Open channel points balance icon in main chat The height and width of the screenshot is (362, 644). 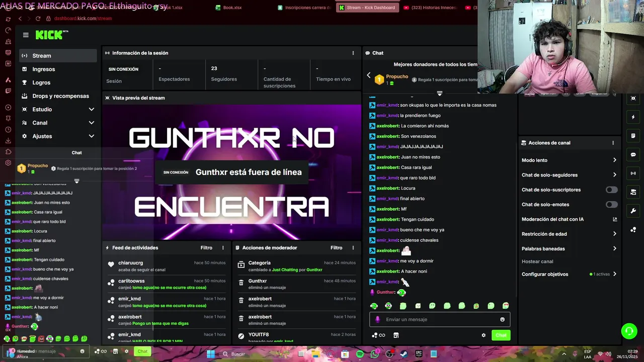pyautogui.click(x=378, y=335)
